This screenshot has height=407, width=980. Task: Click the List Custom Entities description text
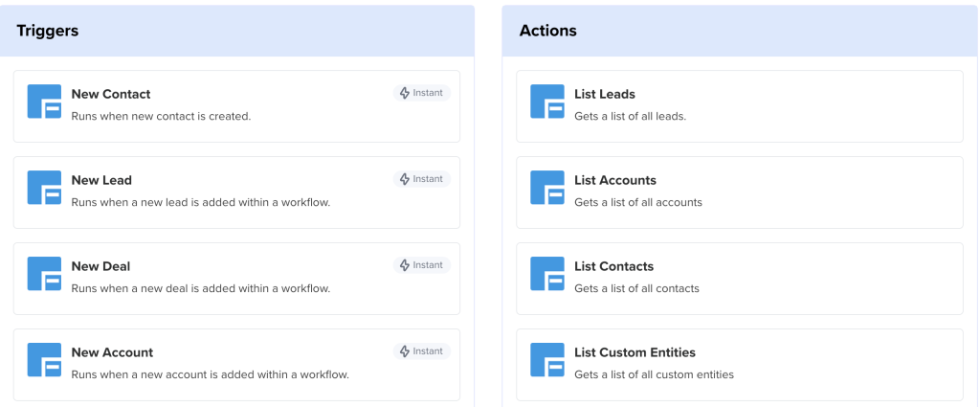click(654, 374)
